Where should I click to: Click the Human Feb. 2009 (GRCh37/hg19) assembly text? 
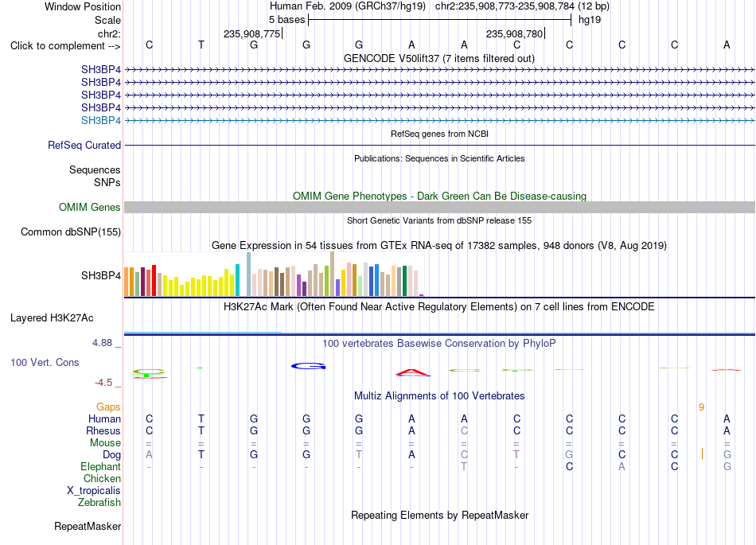[x=348, y=6]
